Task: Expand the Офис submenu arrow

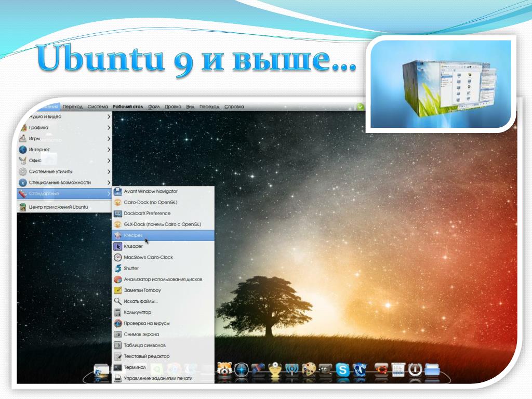Action: tap(109, 161)
